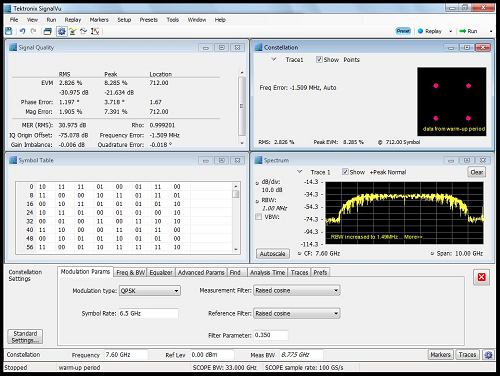
Task: Click the Constellation panel title icon
Action: coord(258,47)
